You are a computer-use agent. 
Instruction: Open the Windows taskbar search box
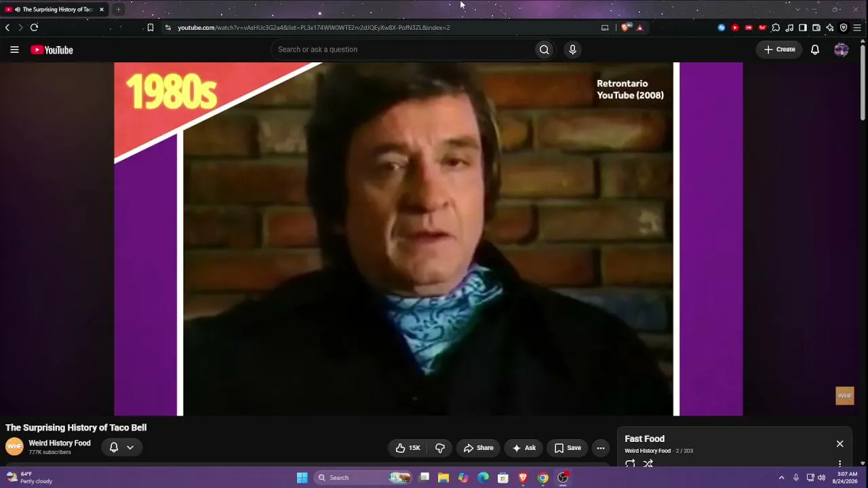tap(363, 478)
